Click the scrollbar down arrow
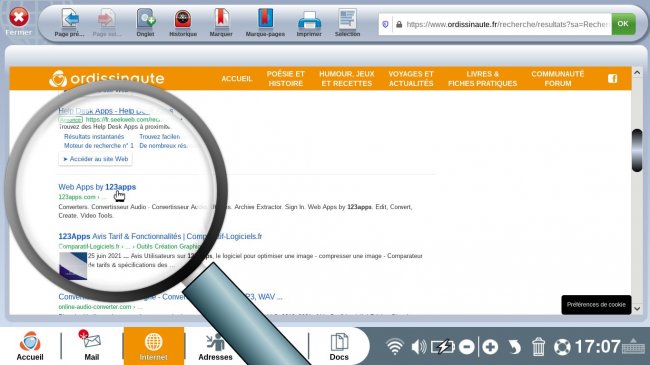The width and height of the screenshot is (650, 365). coord(637,309)
